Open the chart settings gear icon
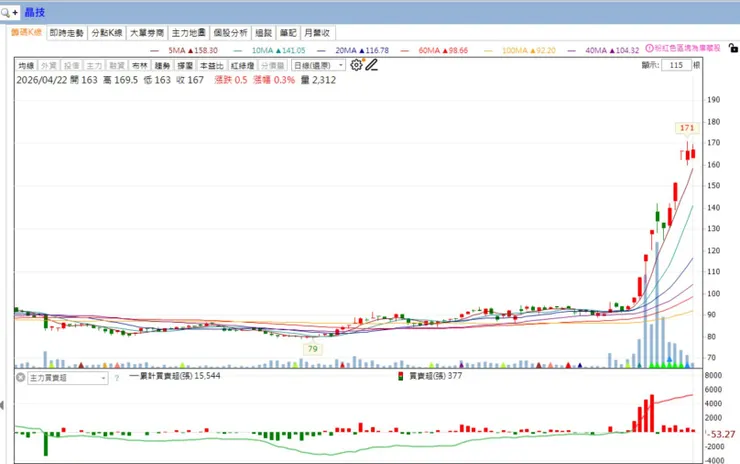Screen dimensions: 740x464 pos(356,65)
